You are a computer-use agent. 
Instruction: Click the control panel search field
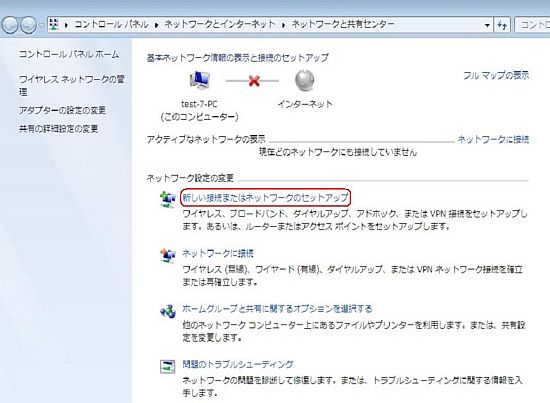[x=532, y=25]
